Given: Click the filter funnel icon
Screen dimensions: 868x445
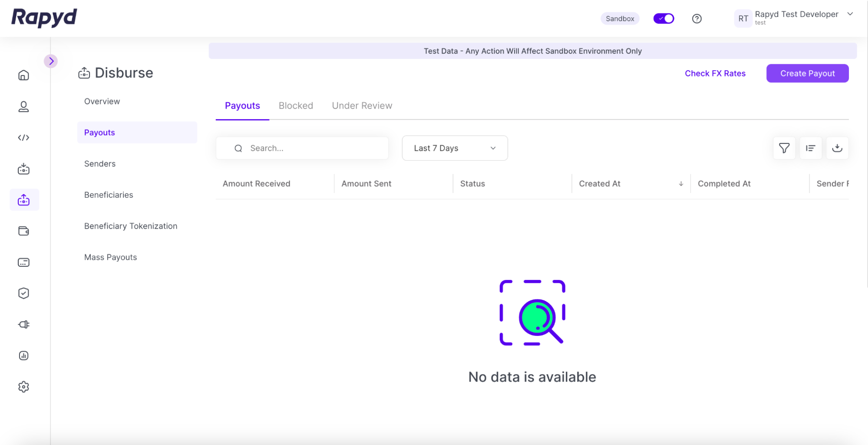Looking at the screenshot, I should coord(784,148).
